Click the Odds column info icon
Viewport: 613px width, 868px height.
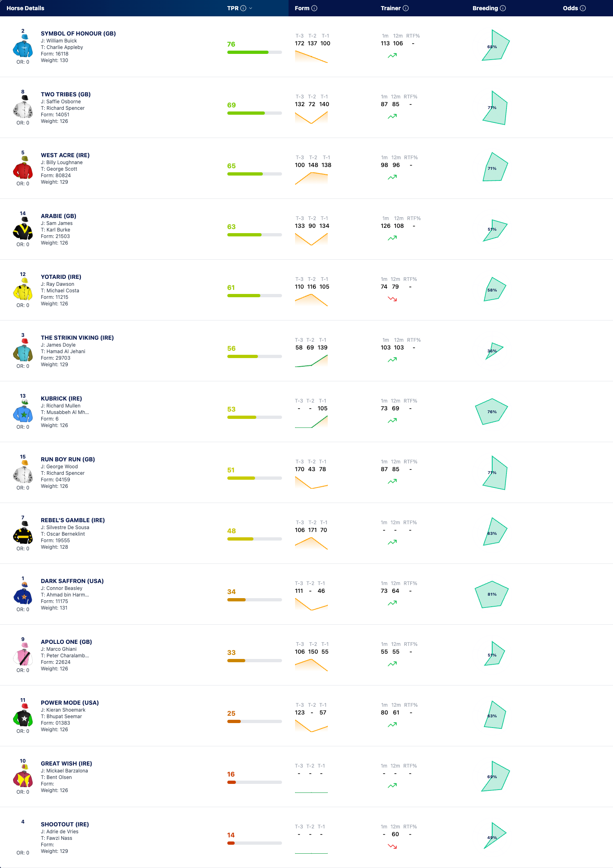(583, 8)
